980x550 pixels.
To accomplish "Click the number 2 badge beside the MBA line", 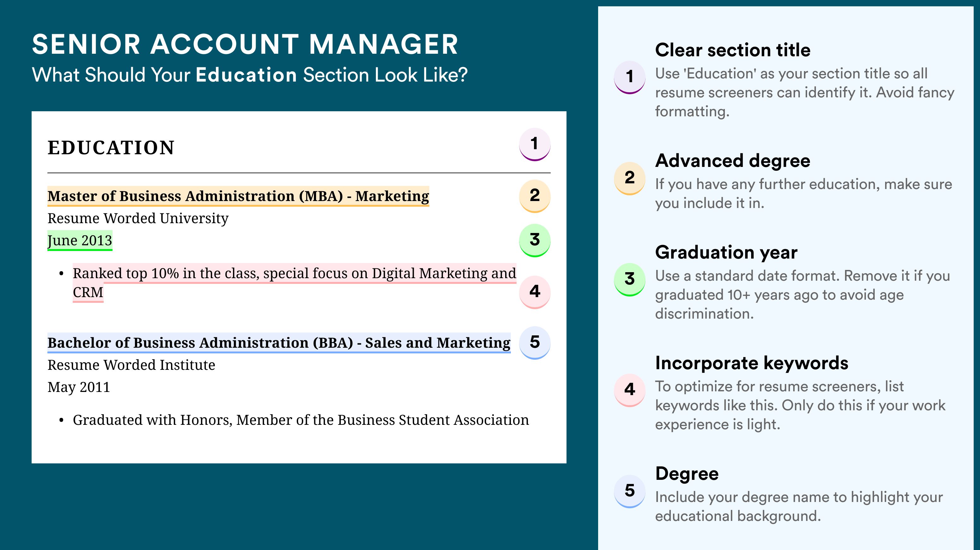I will point(535,196).
